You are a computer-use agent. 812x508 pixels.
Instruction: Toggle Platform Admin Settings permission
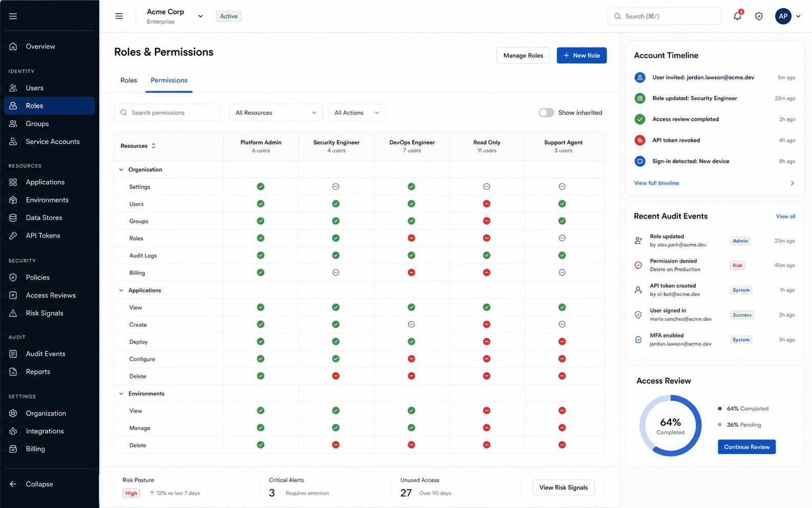(261, 187)
